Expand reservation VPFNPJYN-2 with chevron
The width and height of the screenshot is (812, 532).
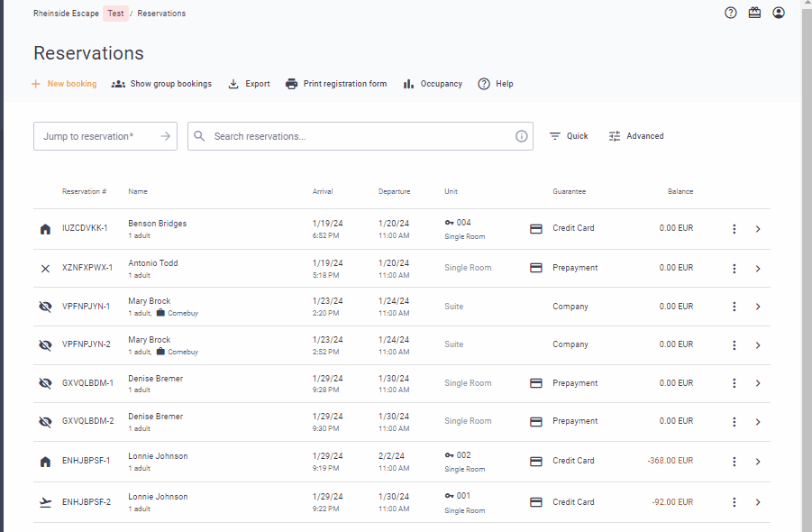pyautogui.click(x=758, y=345)
